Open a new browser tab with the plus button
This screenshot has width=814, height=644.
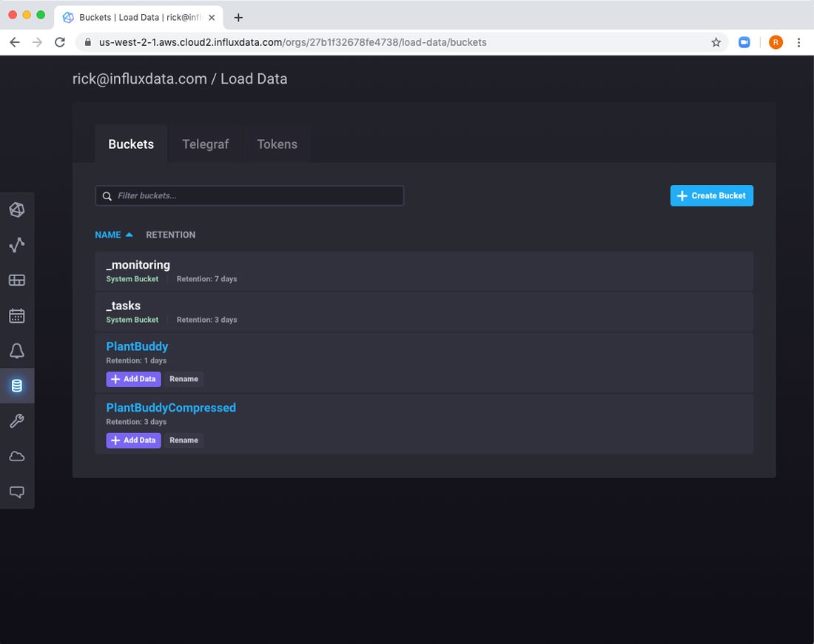tap(237, 16)
